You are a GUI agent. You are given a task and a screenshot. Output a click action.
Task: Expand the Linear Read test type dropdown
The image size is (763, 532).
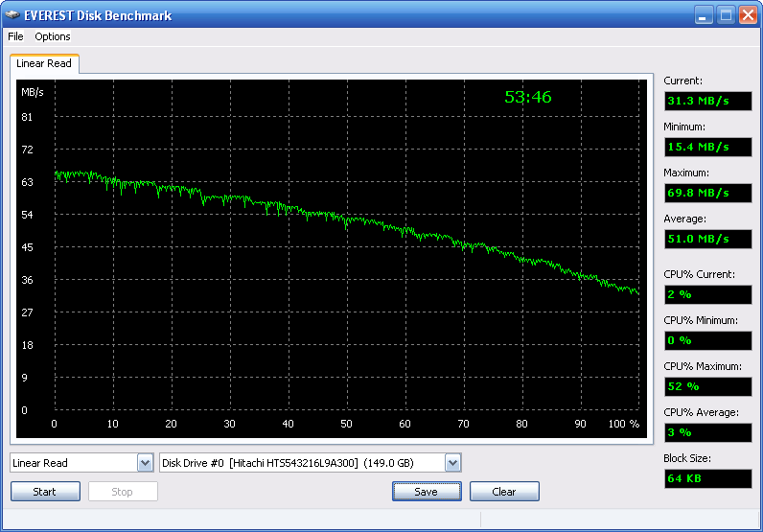tap(145, 463)
